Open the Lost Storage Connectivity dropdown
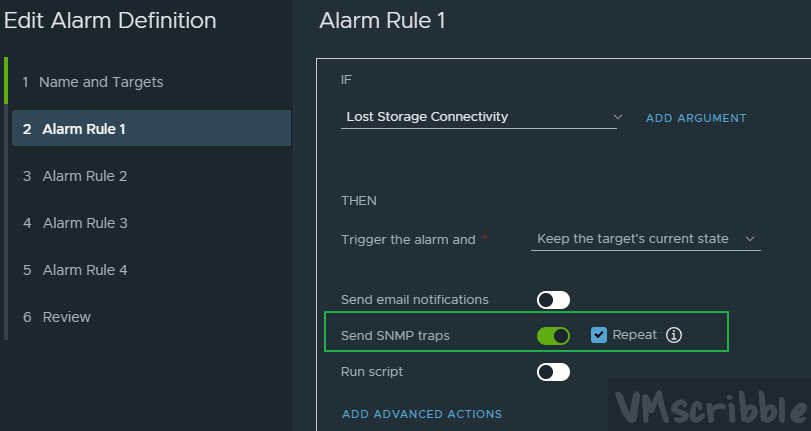Viewport: 811px width, 431px height. pyautogui.click(x=478, y=117)
